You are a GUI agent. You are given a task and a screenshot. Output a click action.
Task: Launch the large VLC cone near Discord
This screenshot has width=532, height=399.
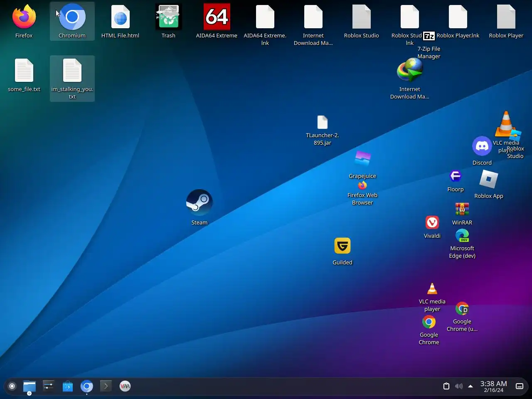click(505, 123)
